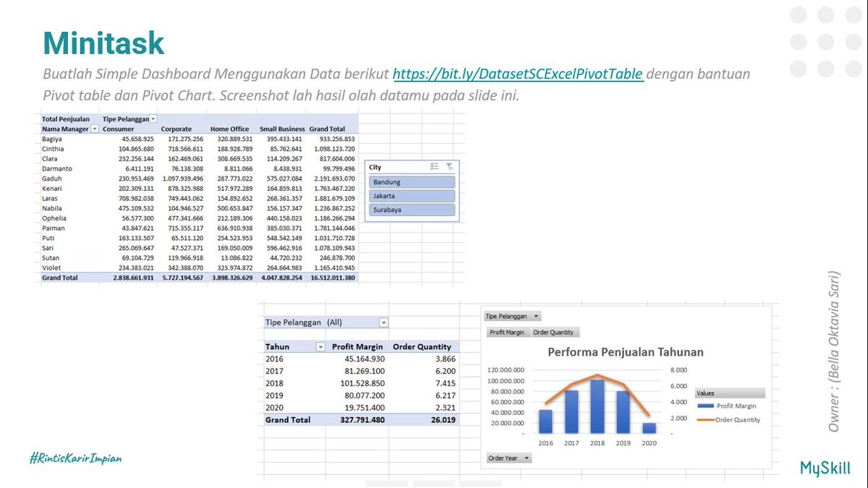Clear filter icon in City slicer
Image resolution: width=868 pixels, height=488 pixels.
[449, 166]
